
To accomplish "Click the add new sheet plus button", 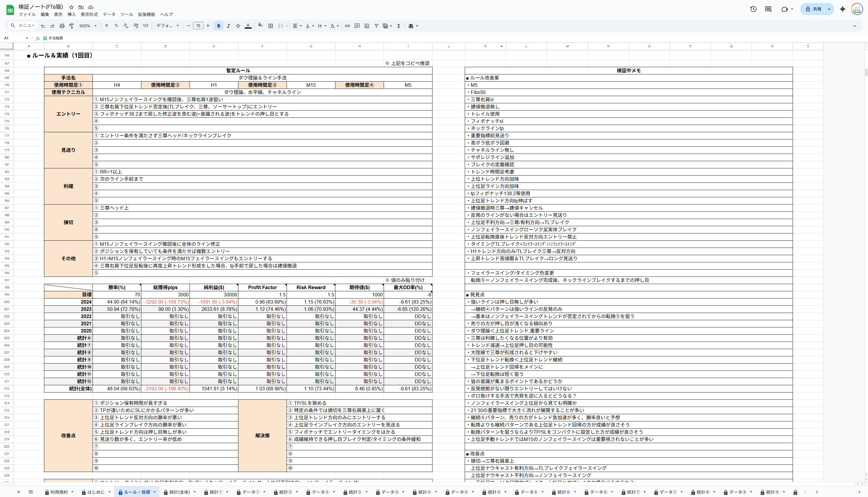I will click(x=19, y=492).
